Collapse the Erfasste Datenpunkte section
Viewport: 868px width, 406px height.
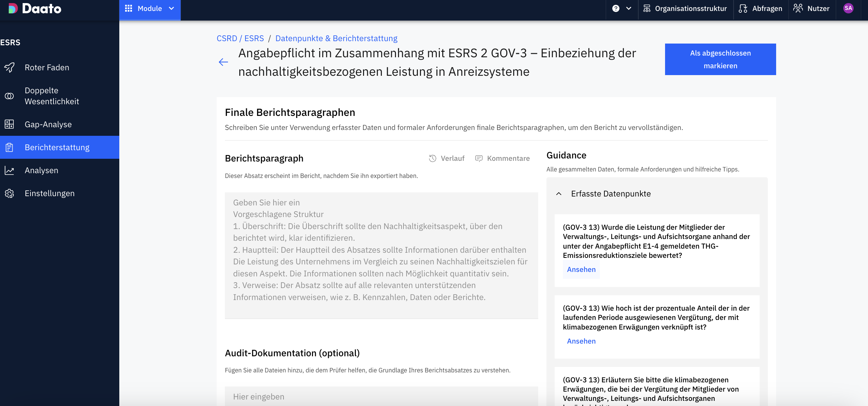click(x=559, y=194)
